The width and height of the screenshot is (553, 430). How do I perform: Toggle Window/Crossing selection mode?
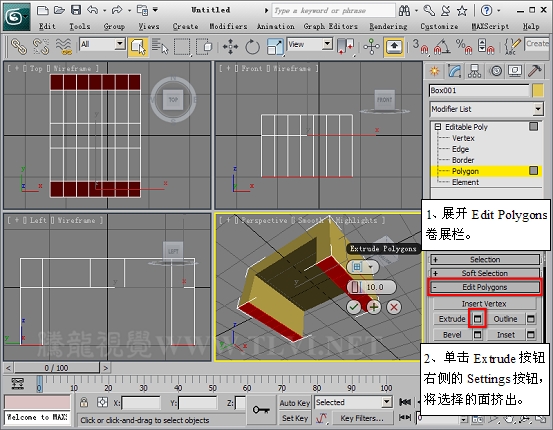point(204,47)
